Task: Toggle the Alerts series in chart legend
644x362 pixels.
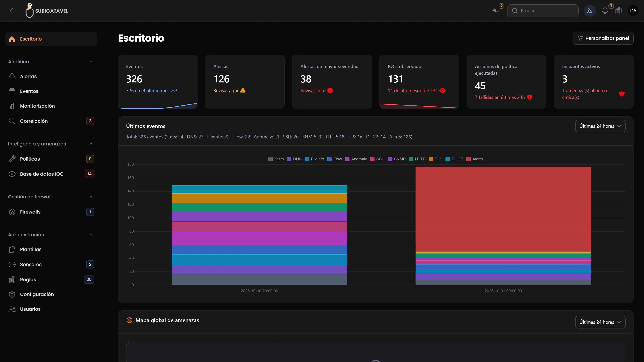Action: [474, 159]
